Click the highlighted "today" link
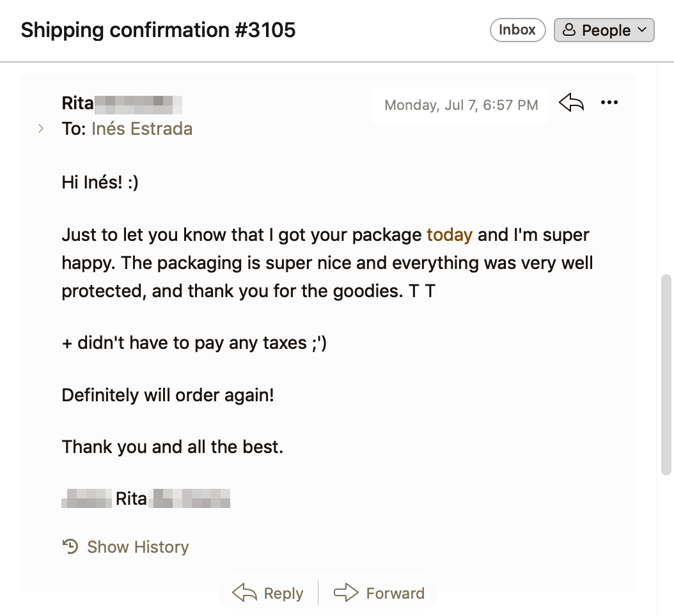This screenshot has height=616, width=674. coord(450,235)
